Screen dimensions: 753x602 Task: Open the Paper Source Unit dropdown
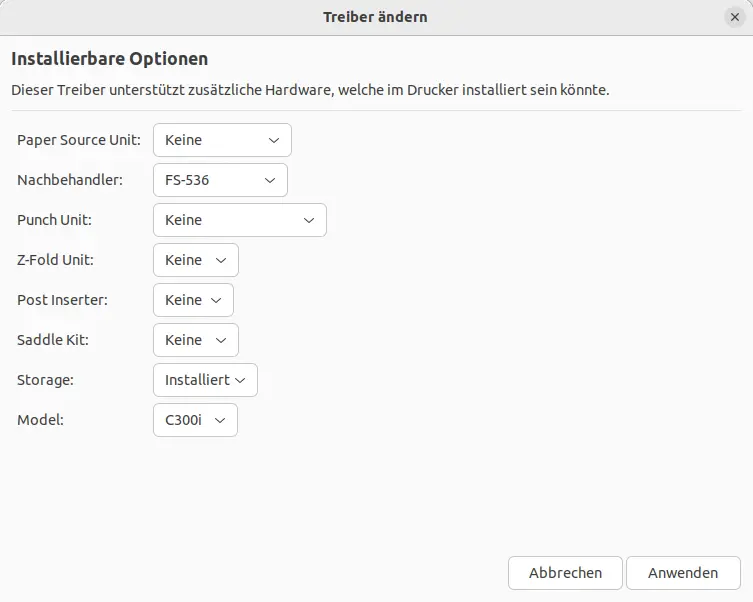pos(222,140)
